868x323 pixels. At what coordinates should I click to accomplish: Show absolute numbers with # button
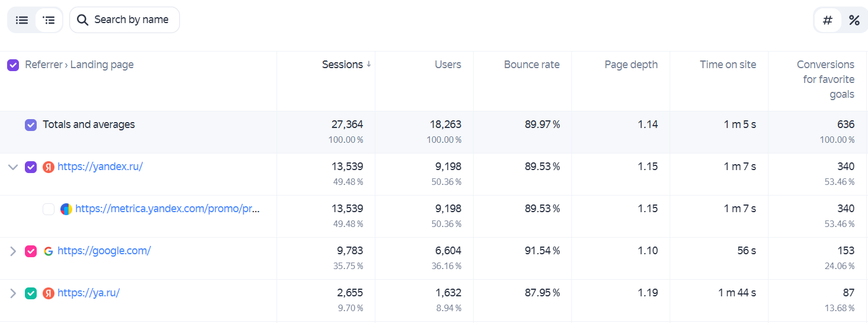tap(828, 20)
